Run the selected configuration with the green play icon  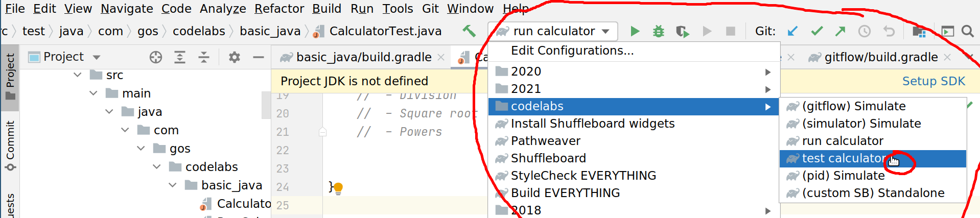point(635,31)
